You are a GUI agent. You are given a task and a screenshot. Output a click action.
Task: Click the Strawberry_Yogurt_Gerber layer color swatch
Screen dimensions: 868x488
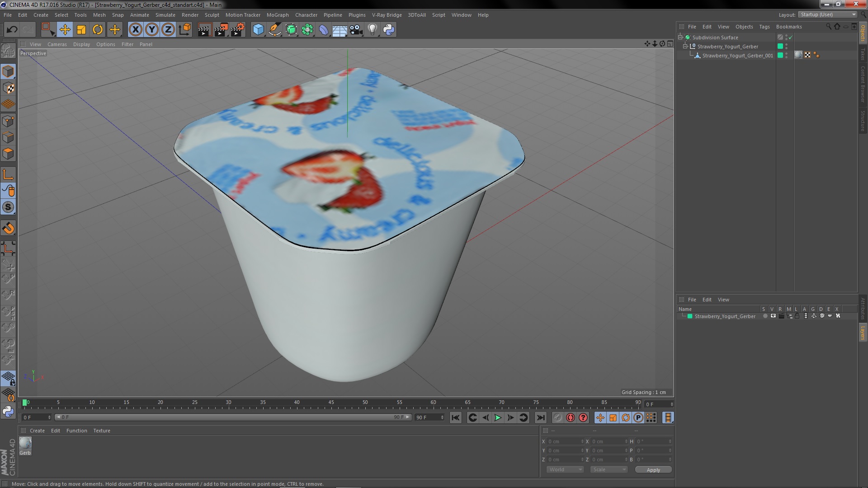point(690,316)
